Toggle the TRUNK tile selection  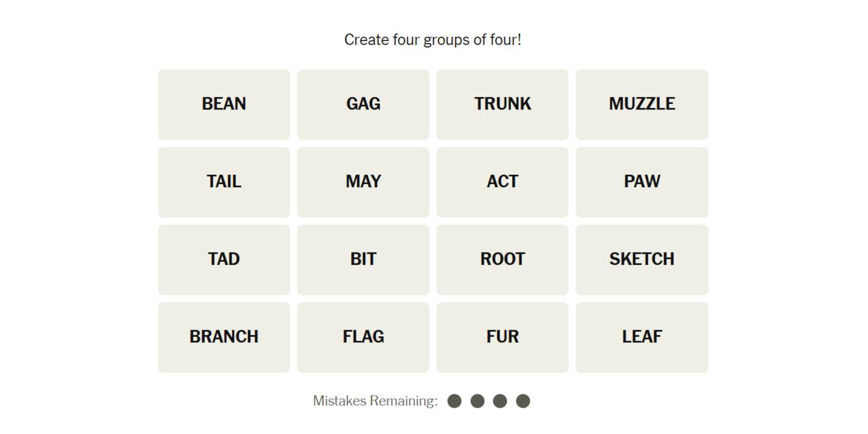[502, 104]
